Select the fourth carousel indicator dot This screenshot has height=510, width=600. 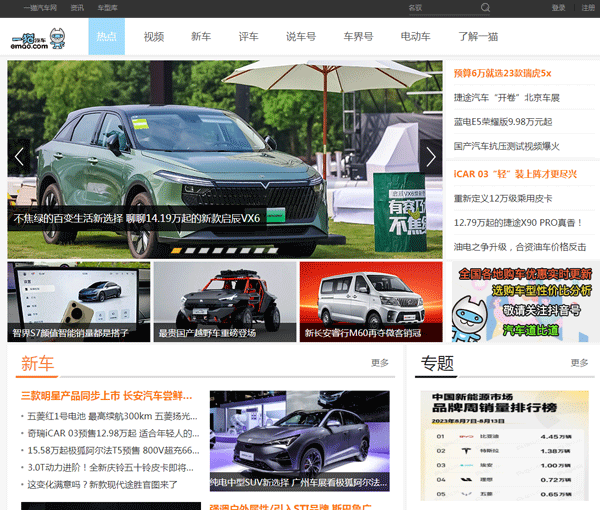click(x=217, y=251)
